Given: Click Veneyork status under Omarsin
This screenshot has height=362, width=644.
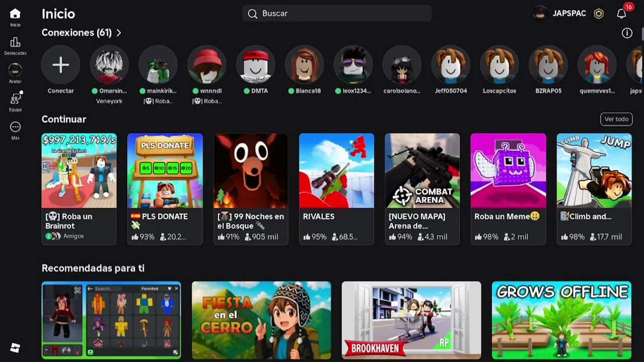Looking at the screenshot, I should point(109,101).
